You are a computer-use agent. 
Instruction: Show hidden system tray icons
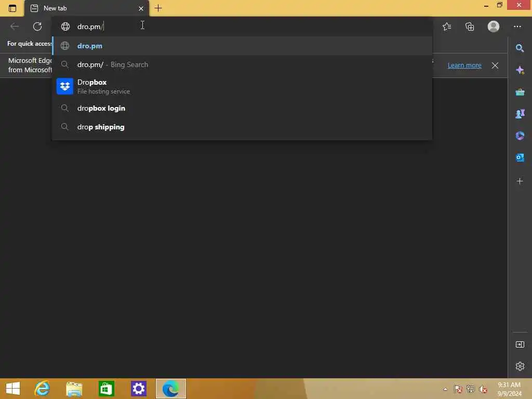click(445, 389)
